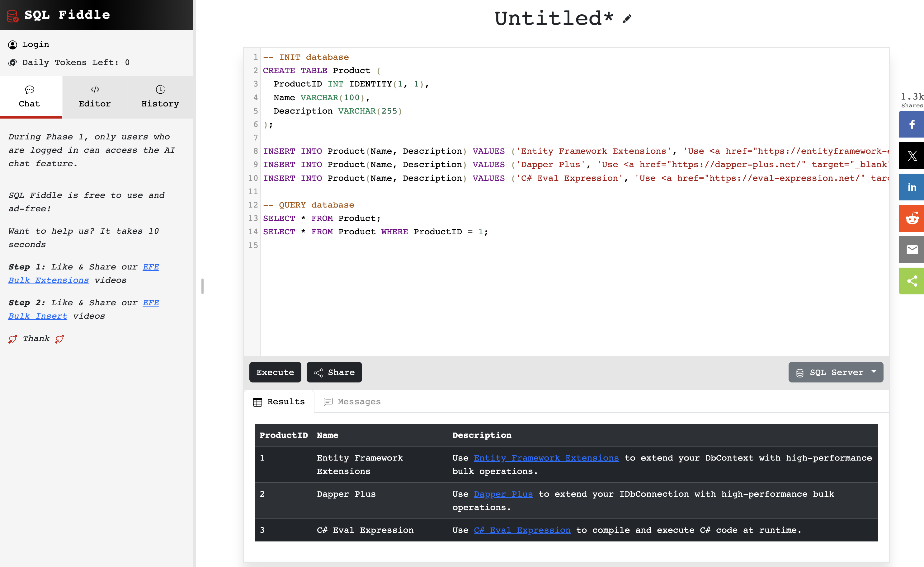Run the query with Execute button
Image resolution: width=924 pixels, height=567 pixels.
click(275, 373)
